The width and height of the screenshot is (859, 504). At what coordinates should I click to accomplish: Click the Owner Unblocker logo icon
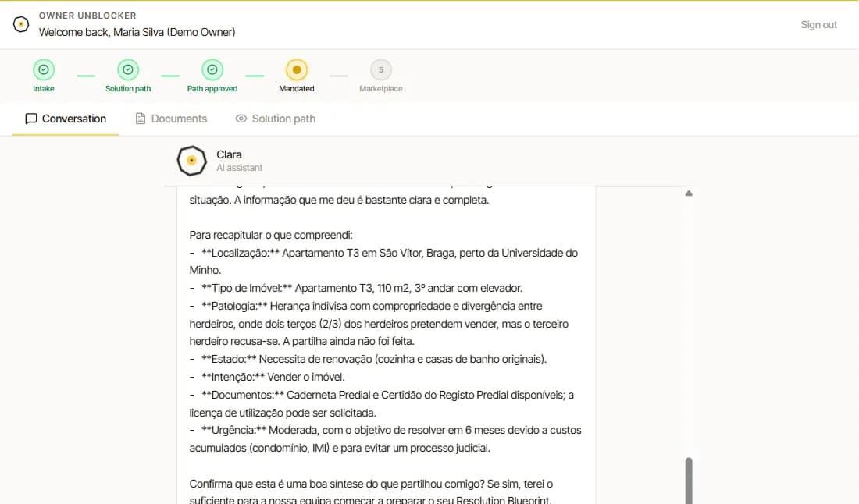[x=21, y=24]
